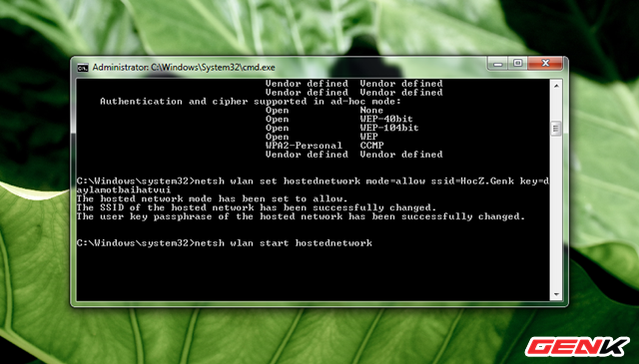Click the 'CCMP' cipher value

click(x=371, y=146)
